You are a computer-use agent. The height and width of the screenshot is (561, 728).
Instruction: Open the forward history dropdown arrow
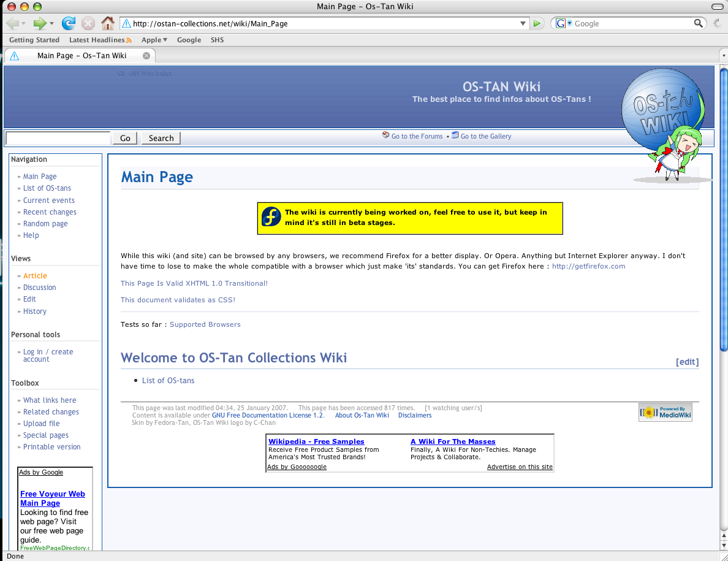coord(51,24)
